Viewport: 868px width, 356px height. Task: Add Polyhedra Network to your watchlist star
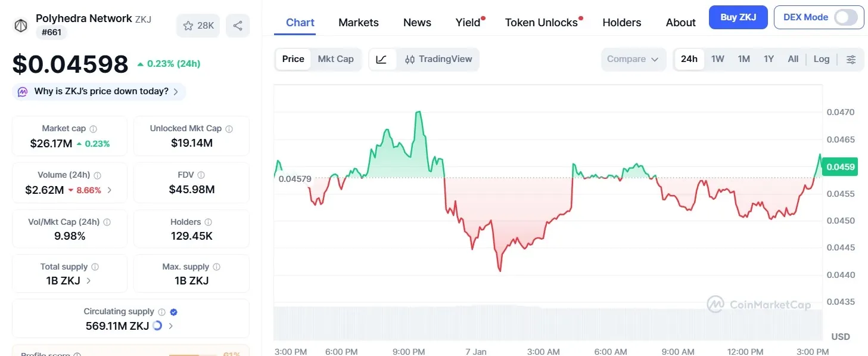[x=188, y=25]
